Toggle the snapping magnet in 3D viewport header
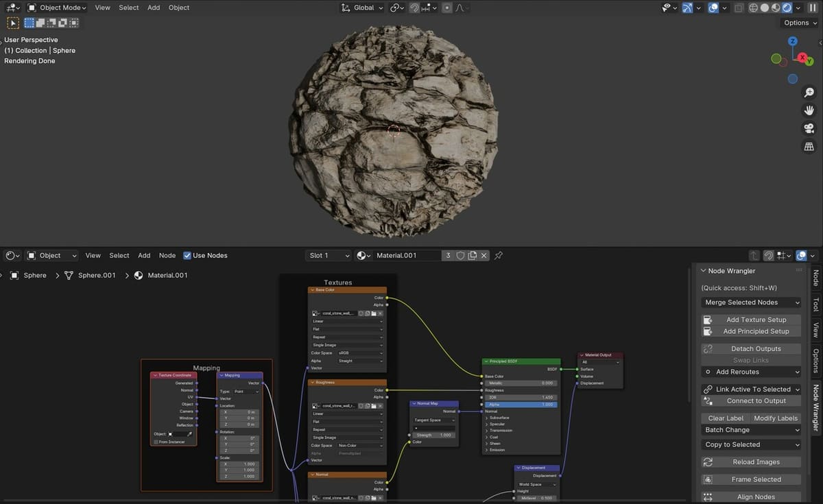This screenshot has height=504, width=823. click(x=414, y=8)
